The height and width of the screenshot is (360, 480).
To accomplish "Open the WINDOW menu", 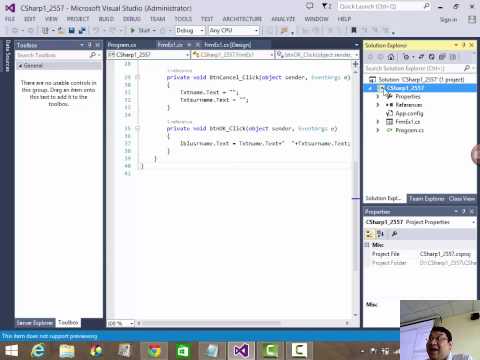I will pos(316,19).
